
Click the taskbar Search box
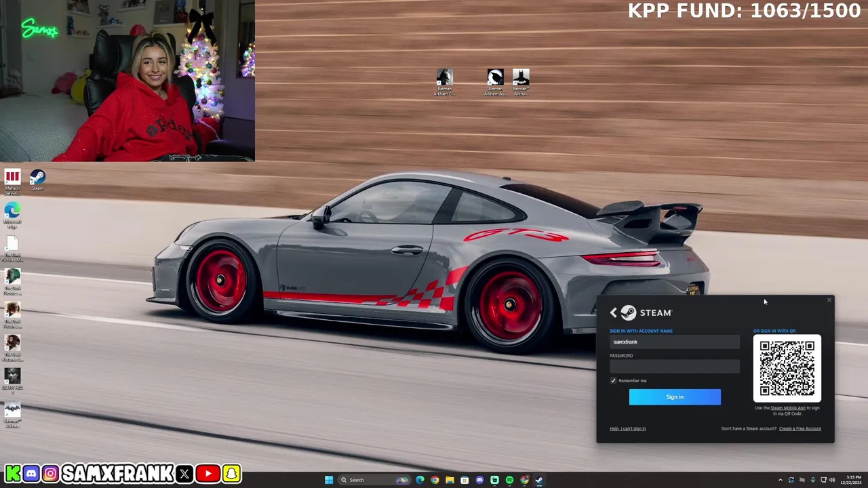point(374,480)
